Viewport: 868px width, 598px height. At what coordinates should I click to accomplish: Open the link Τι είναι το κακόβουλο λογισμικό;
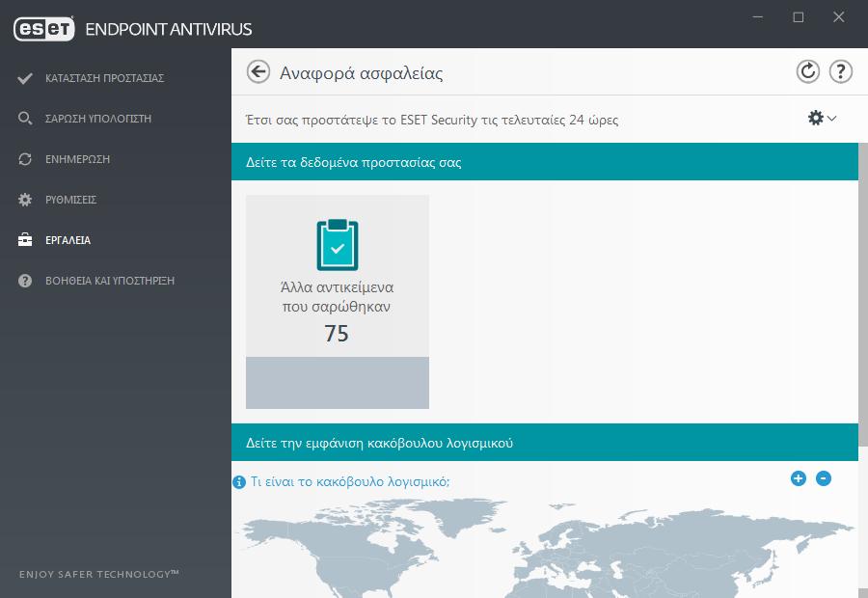[350, 481]
